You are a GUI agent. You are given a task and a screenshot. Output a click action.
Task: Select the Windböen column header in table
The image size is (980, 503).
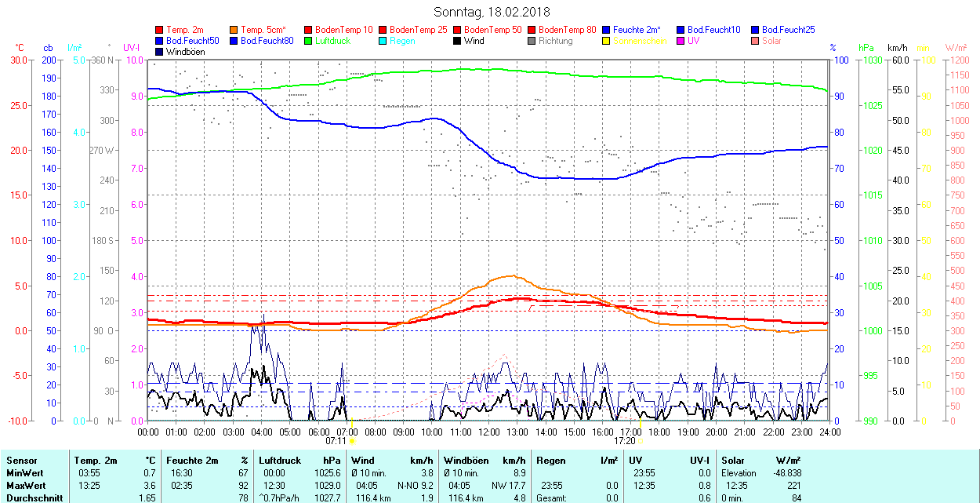click(468, 461)
